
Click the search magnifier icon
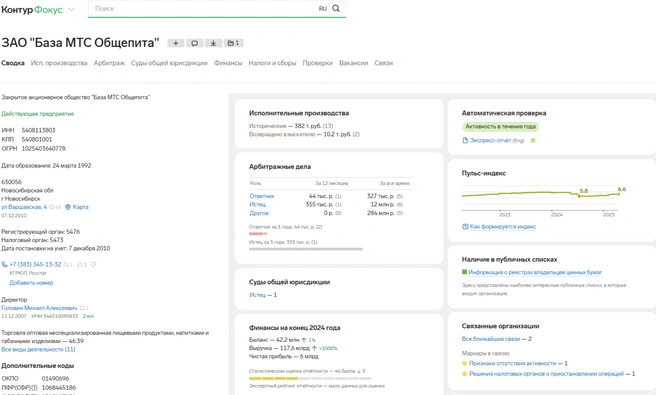coord(336,8)
